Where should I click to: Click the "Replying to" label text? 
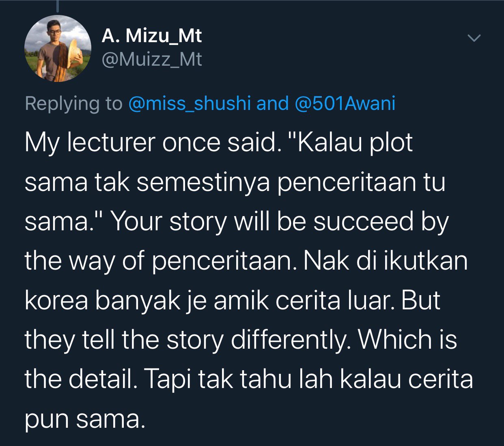(x=73, y=103)
